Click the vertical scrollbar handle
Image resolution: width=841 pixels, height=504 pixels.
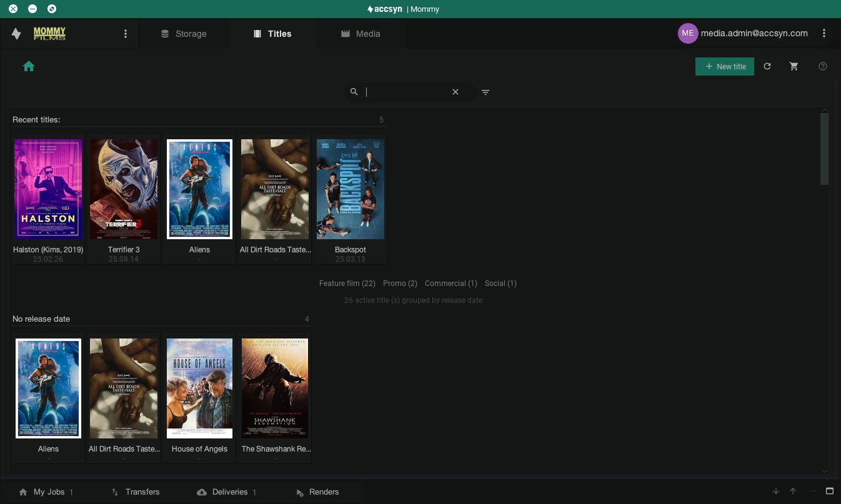click(824, 149)
